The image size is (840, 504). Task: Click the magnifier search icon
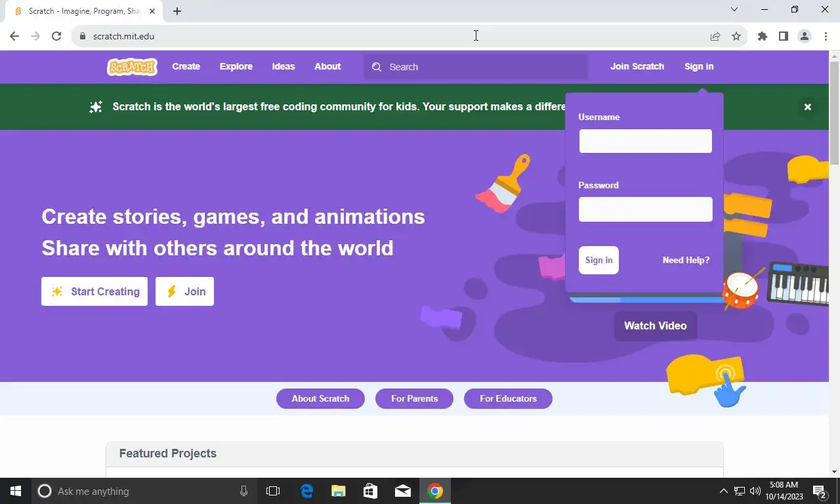[x=377, y=67]
